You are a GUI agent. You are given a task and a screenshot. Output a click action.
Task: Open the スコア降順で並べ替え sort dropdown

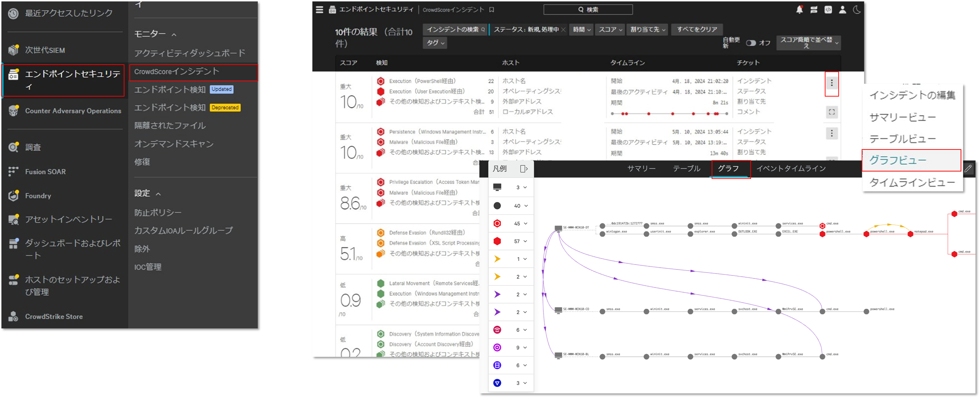coord(809,43)
